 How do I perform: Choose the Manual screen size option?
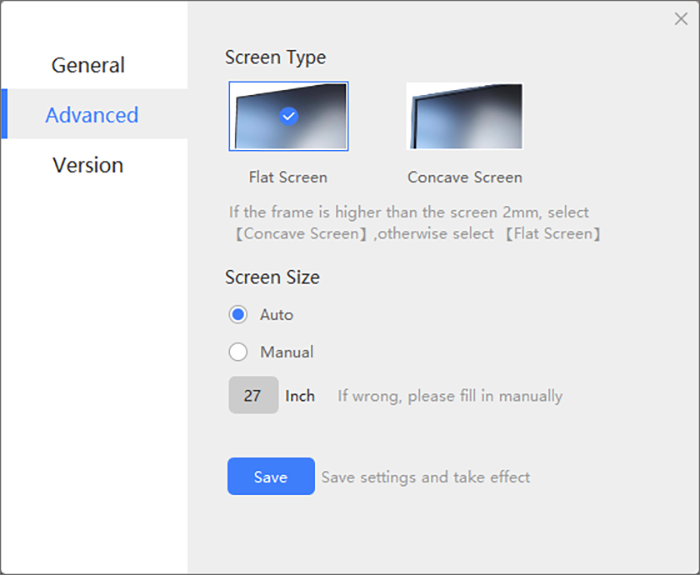click(238, 352)
